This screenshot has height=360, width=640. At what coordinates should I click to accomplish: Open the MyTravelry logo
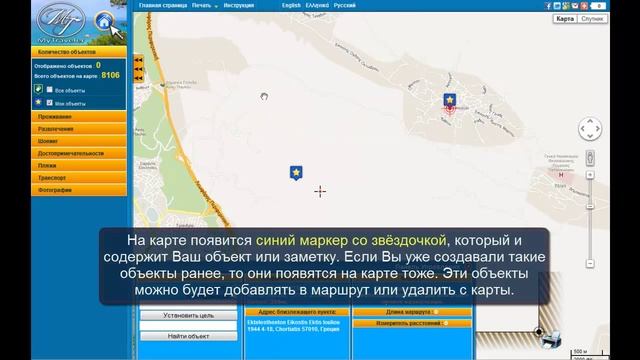click(61, 22)
